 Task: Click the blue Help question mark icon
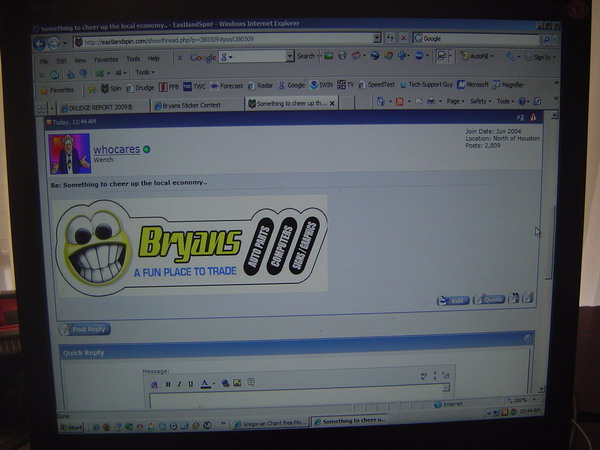pyautogui.click(x=522, y=101)
